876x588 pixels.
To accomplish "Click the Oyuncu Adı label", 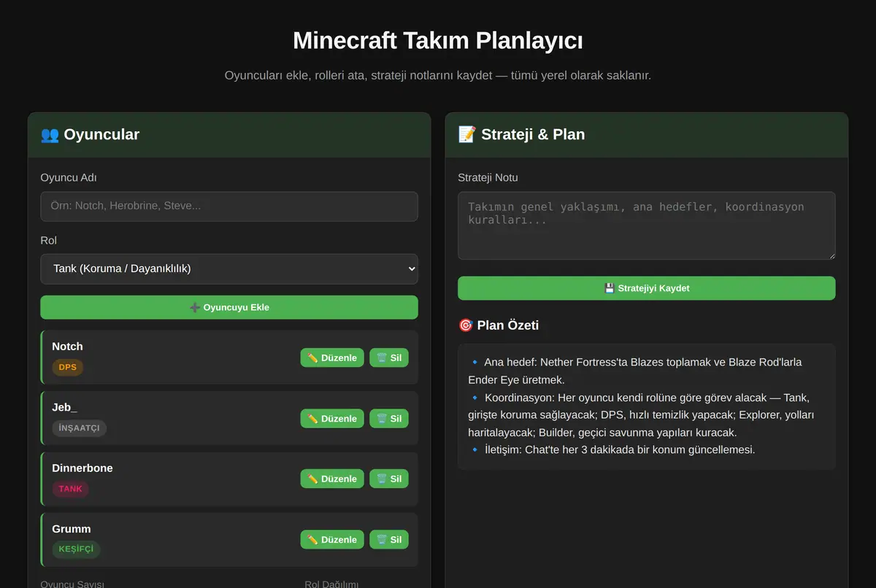I will tap(69, 178).
